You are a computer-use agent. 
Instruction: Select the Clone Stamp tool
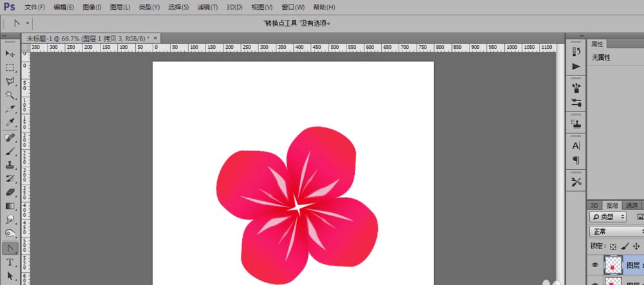coord(10,165)
